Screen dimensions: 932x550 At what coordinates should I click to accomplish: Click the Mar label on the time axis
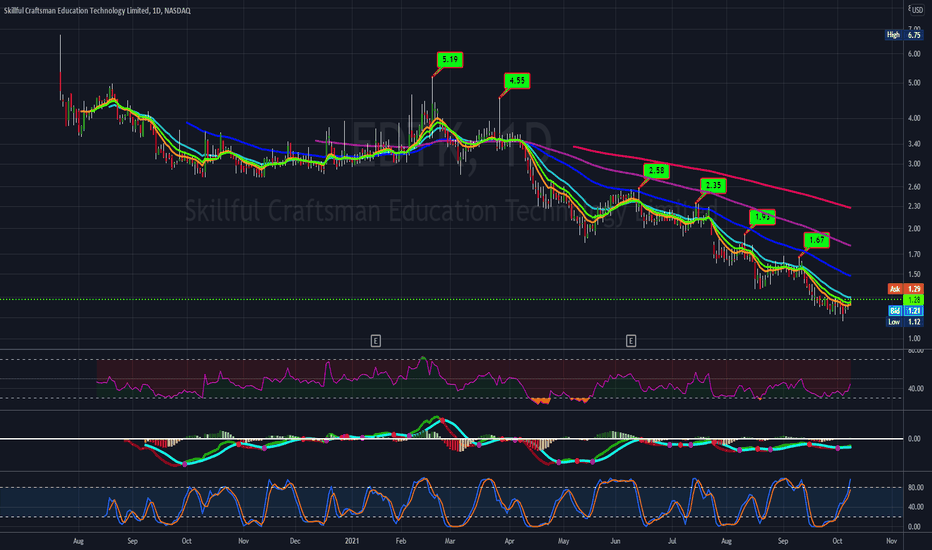pos(449,541)
